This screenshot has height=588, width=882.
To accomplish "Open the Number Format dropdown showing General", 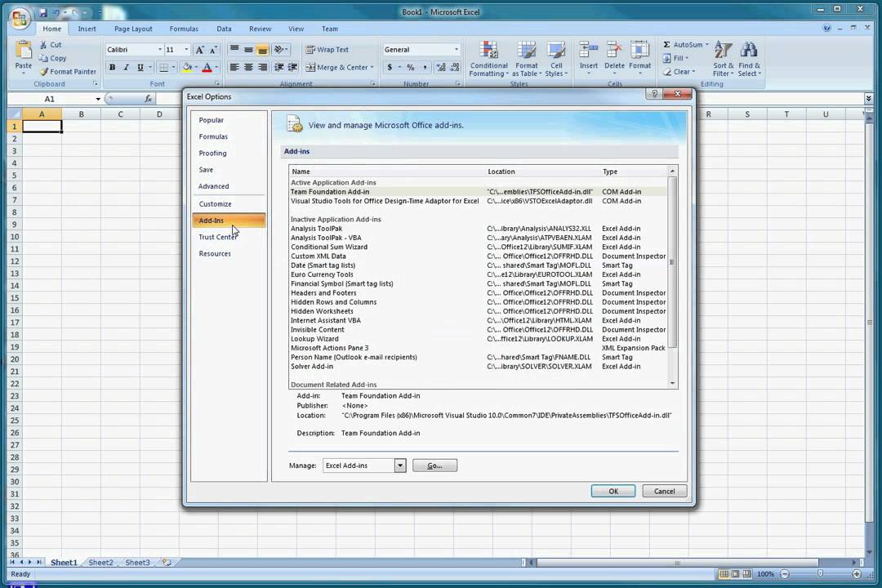I will [x=457, y=50].
